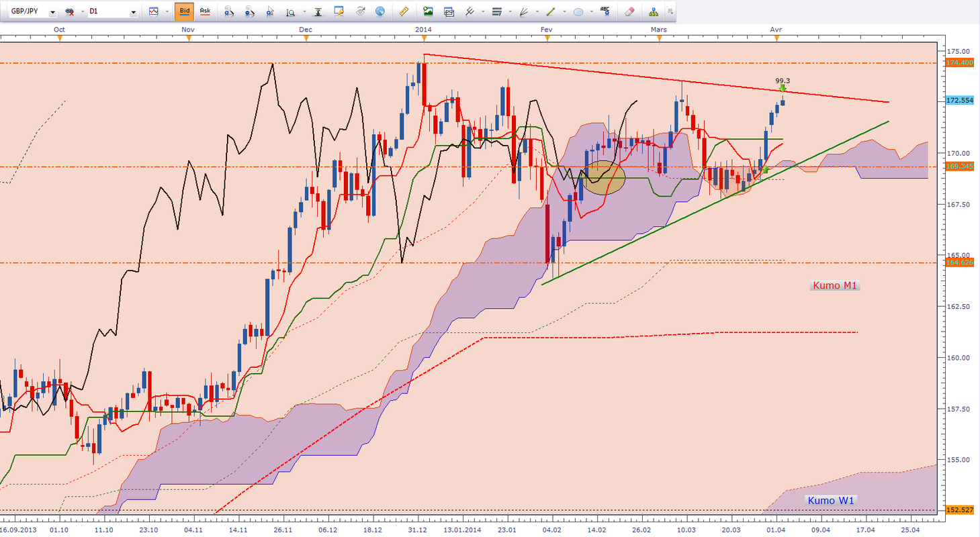Image resolution: width=980 pixels, height=537 pixels.
Task: Click the green hierarchy tree icon
Action: tap(653, 11)
